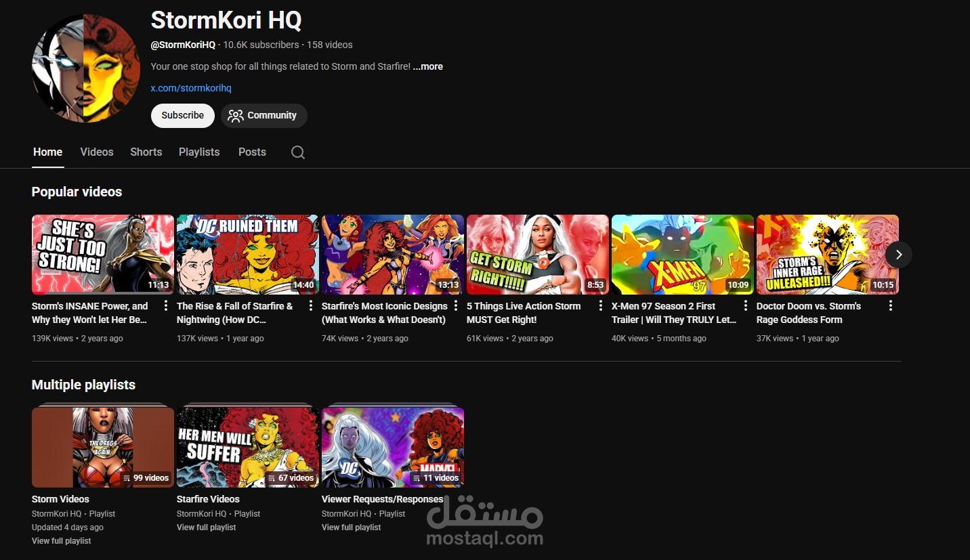Click the '@StormKoriHQ' channel handle
970x560 pixels.
[x=183, y=45]
